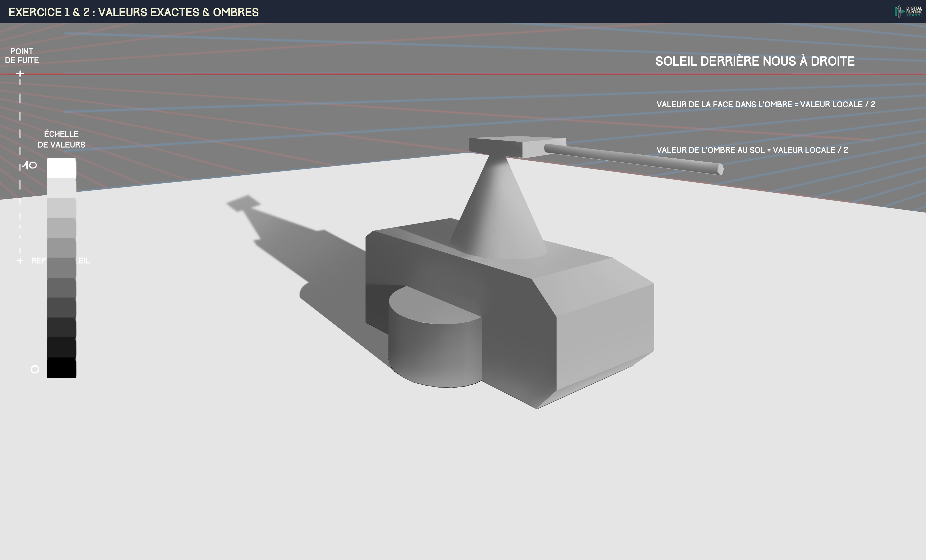Click the handwritten 10 beside the value scale
926x560 pixels.
tap(29, 165)
